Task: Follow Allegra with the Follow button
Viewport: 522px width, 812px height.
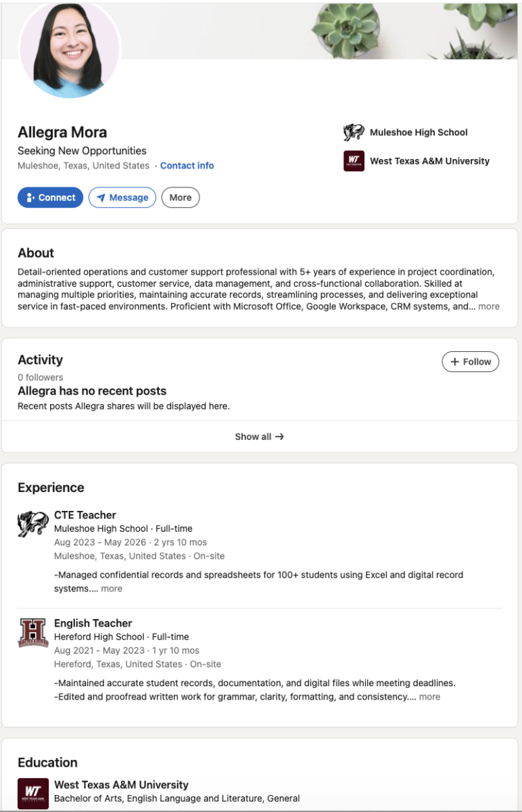Action: click(x=471, y=362)
